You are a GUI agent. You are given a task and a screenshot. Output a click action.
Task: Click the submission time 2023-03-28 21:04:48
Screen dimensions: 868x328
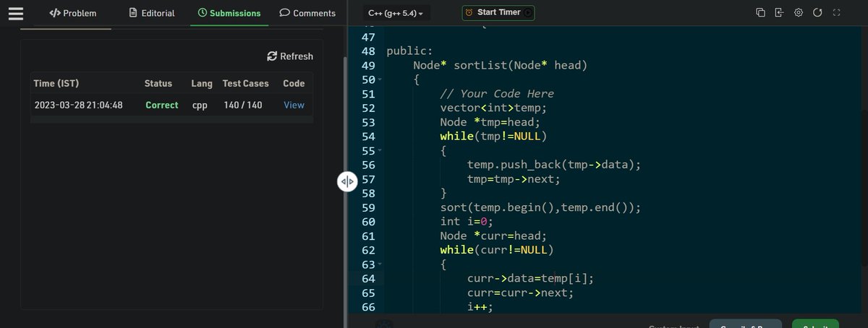78,105
